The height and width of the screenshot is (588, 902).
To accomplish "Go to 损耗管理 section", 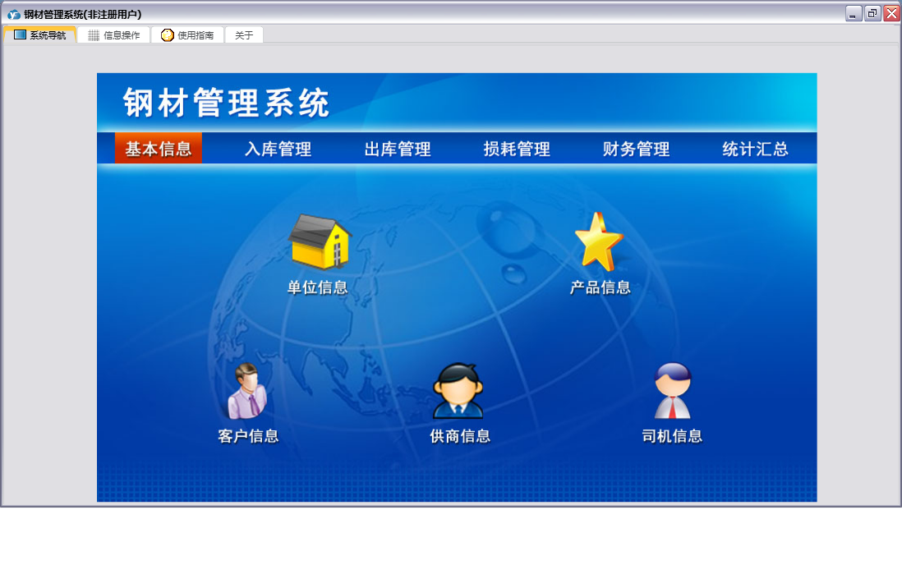I will click(517, 149).
